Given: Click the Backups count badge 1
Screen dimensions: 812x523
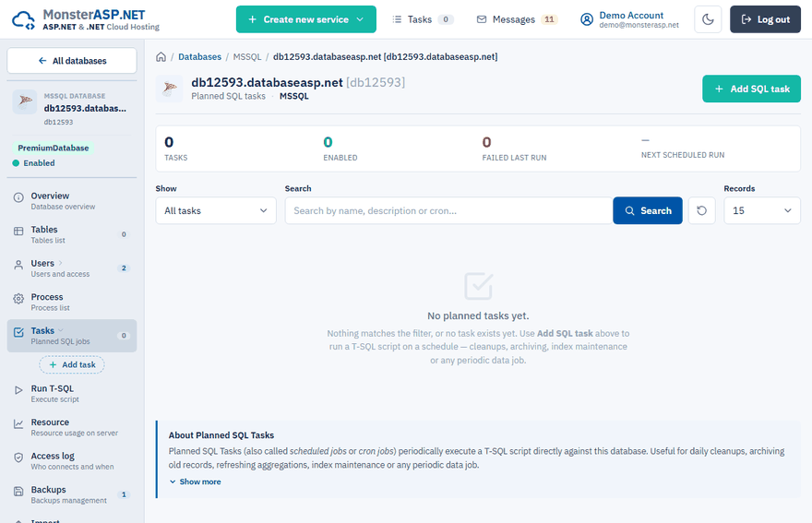Looking at the screenshot, I should pos(124,494).
